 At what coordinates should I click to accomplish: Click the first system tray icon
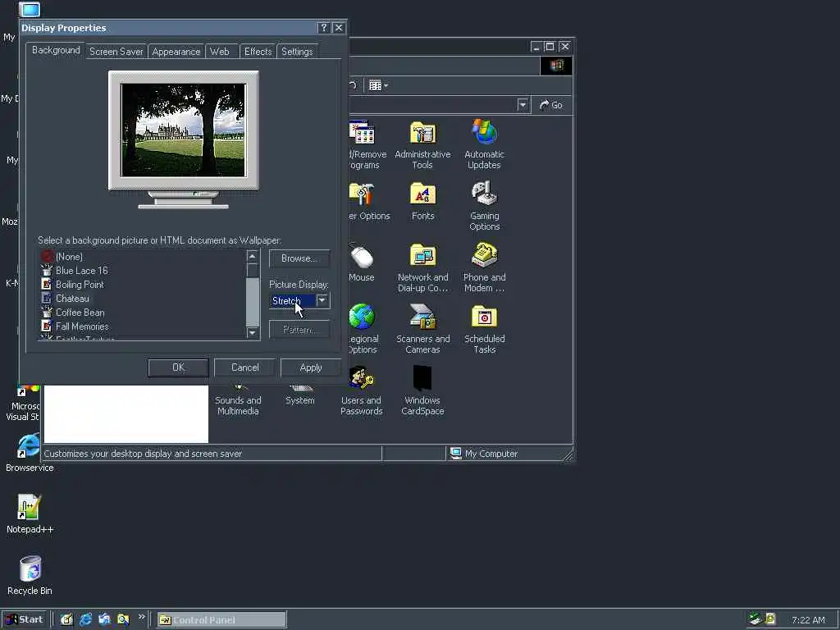756,619
